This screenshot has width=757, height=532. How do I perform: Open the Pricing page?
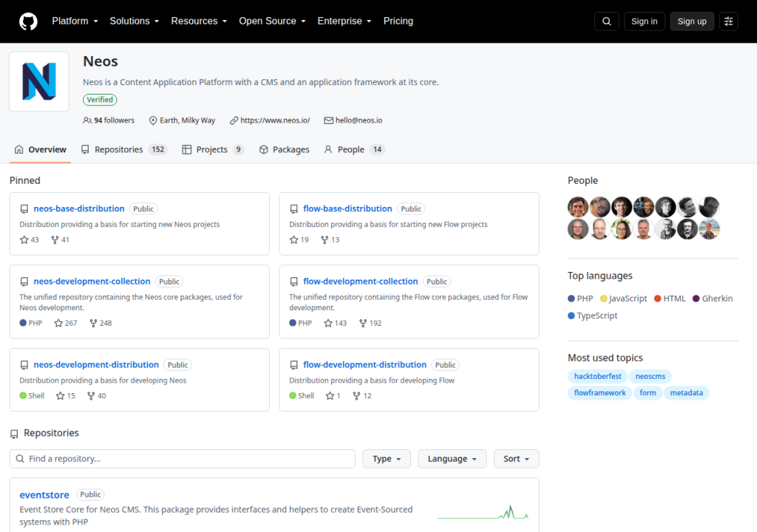tap(398, 21)
